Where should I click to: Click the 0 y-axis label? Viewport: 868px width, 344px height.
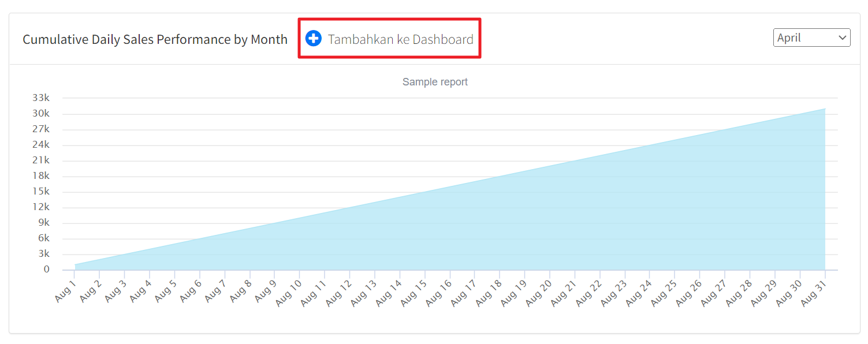46,270
